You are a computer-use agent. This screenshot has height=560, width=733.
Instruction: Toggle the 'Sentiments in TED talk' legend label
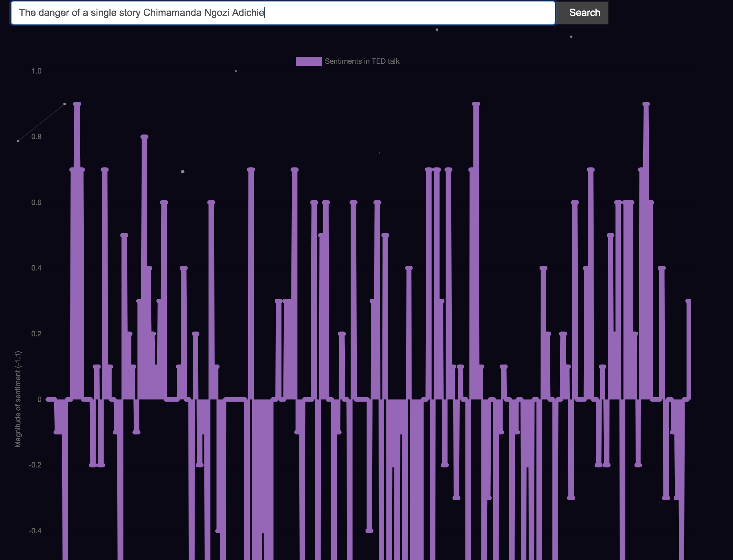pos(362,61)
